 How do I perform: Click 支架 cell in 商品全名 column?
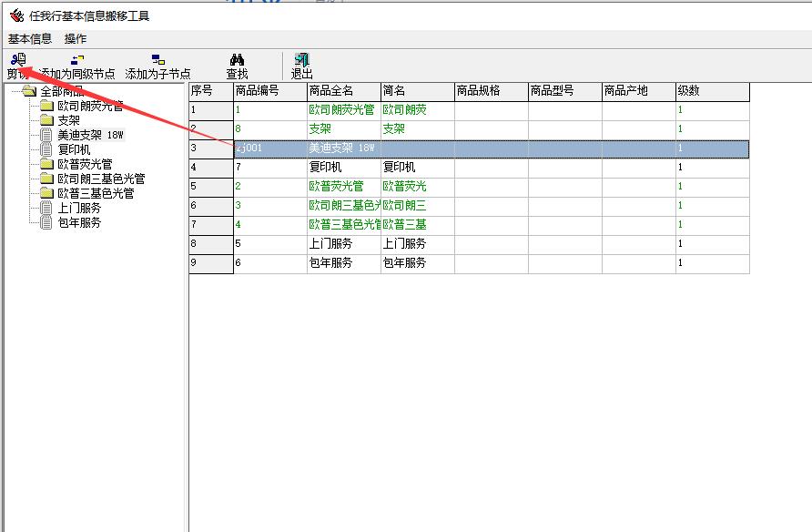click(x=344, y=129)
